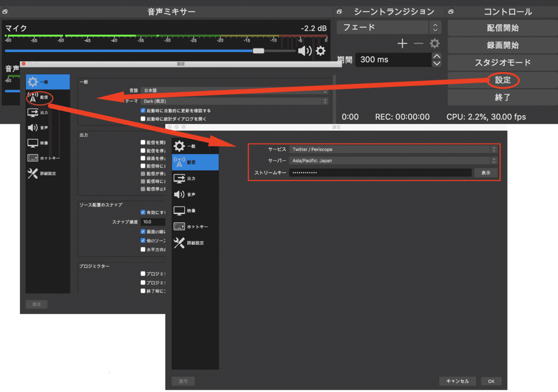Image resolution: width=558 pixels, height=392 pixels.
Task: Enable 終了時に checkbox under プロジェクター
Action: (143, 291)
